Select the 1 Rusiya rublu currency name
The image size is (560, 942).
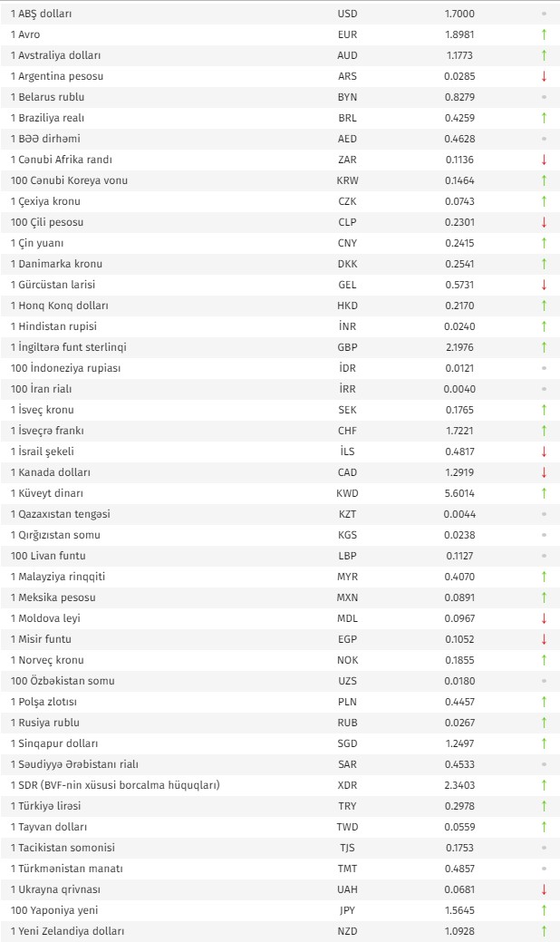tap(45, 723)
